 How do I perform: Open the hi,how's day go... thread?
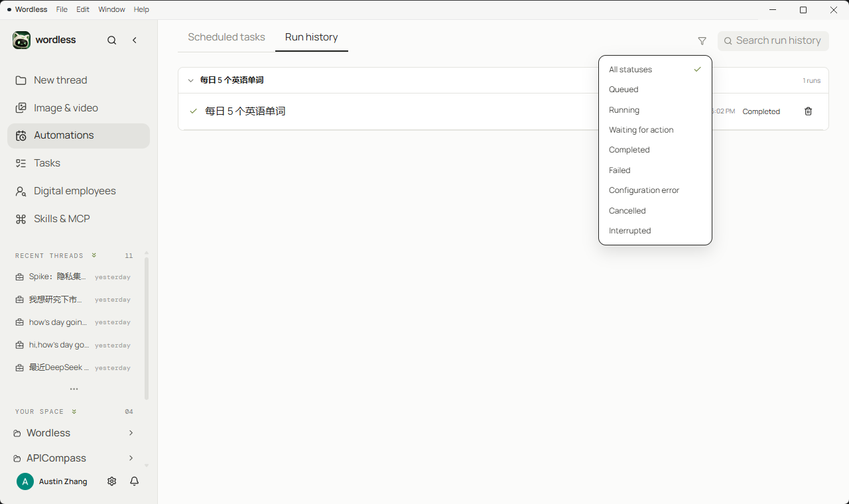(73, 345)
